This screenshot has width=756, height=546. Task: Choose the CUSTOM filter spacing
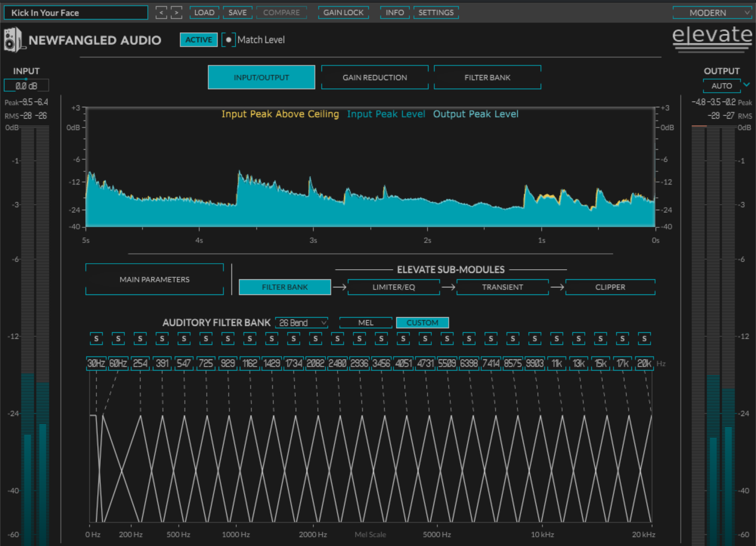pyautogui.click(x=422, y=323)
